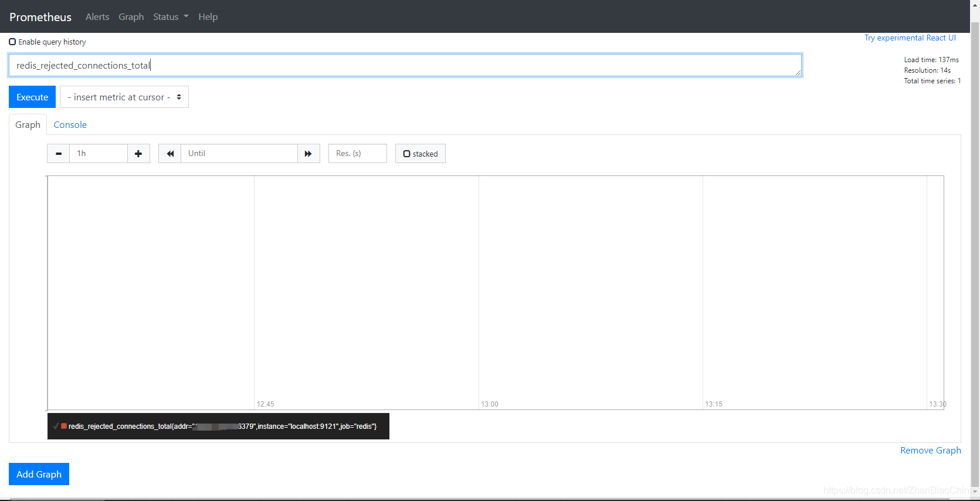Go to Graph in the top navbar
Viewport: 980px width, 501px height.
pyautogui.click(x=131, y=17)
